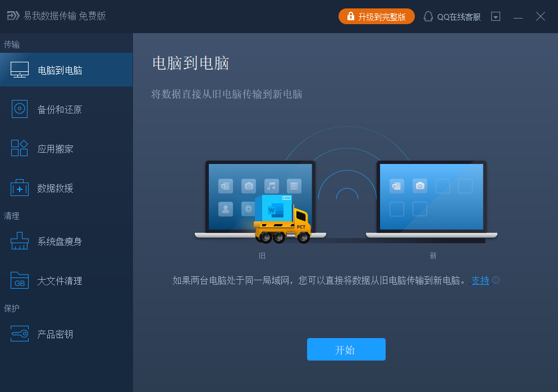Open the 数据救援 first-aid kit icon
The height and width of the screenshot is (392, 558).
click(20, 188)
